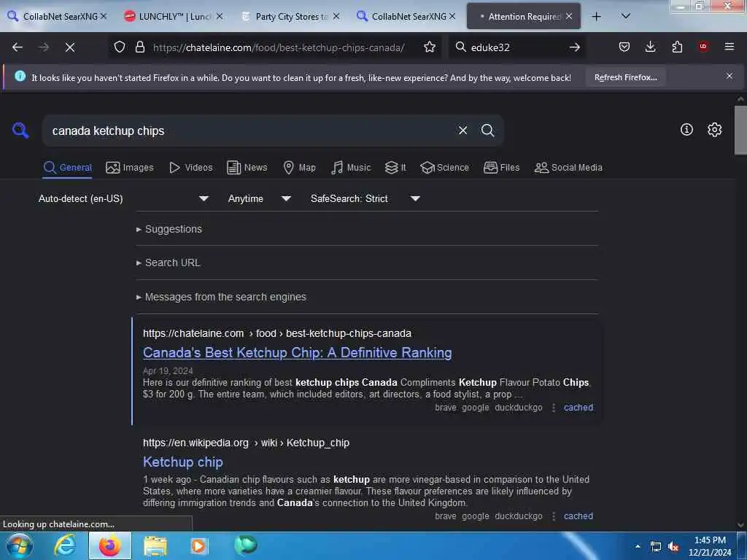Show hidden system tray icons

click(x=638, y=546)
